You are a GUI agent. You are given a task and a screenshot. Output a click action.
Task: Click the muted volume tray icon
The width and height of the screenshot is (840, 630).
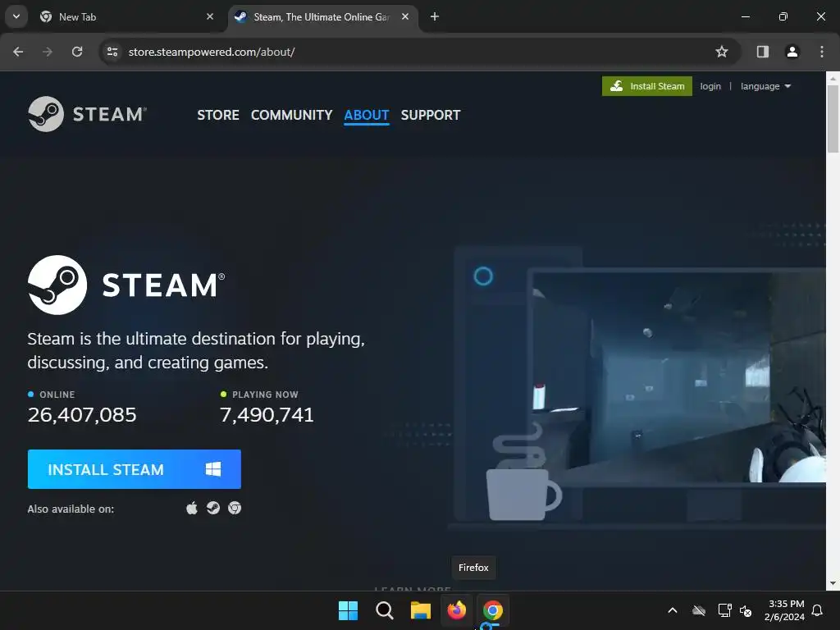(x=746, y=610)
